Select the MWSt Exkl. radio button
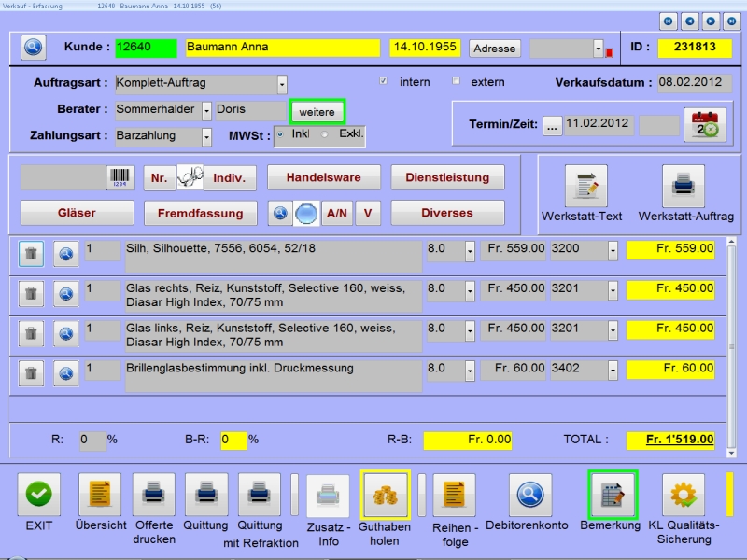747x560 pixels. click(324, 134)
